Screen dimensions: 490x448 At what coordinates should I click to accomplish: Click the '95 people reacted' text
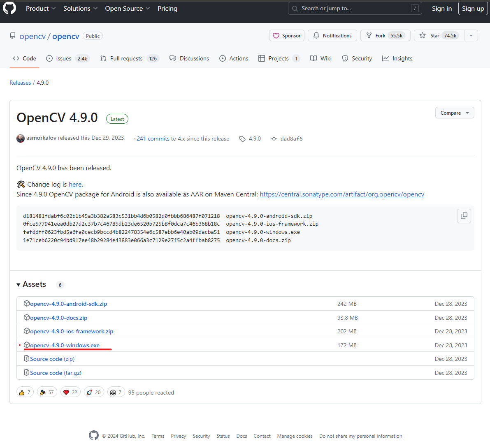[x=151, y=393]
